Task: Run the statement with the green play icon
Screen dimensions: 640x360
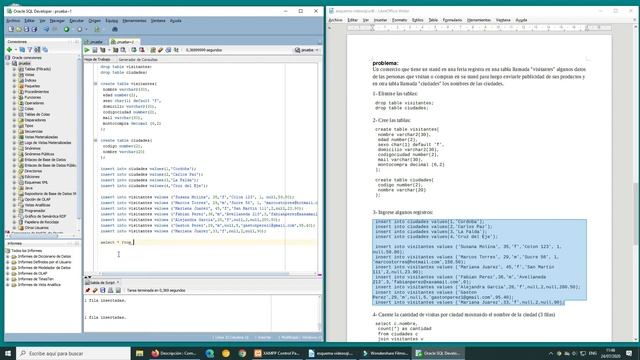Action: coord(87,50)
